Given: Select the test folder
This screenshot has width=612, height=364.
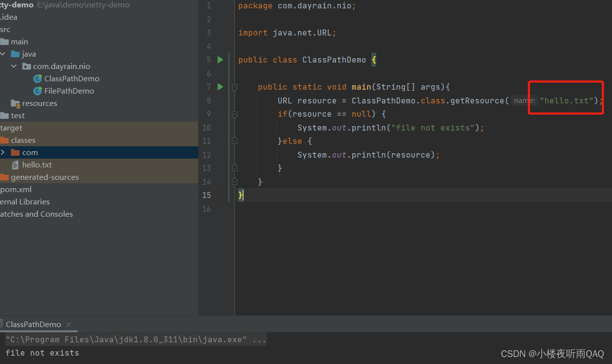Looking at the screenshot, I should [18, 116].
